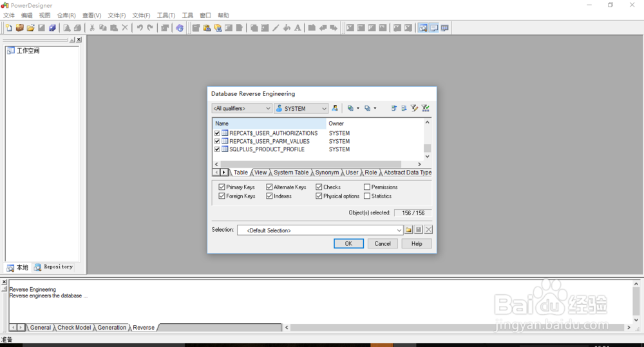Open the Check Model output tab

pos(74,327)
